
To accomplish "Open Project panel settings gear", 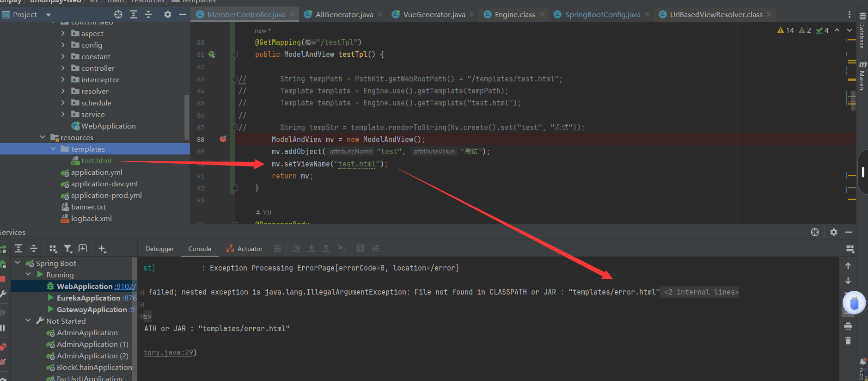I will click(168, 14).
